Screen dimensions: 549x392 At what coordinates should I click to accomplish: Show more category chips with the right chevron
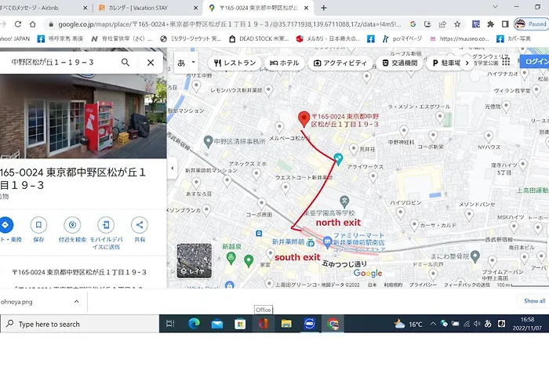(x=467, y=63)
